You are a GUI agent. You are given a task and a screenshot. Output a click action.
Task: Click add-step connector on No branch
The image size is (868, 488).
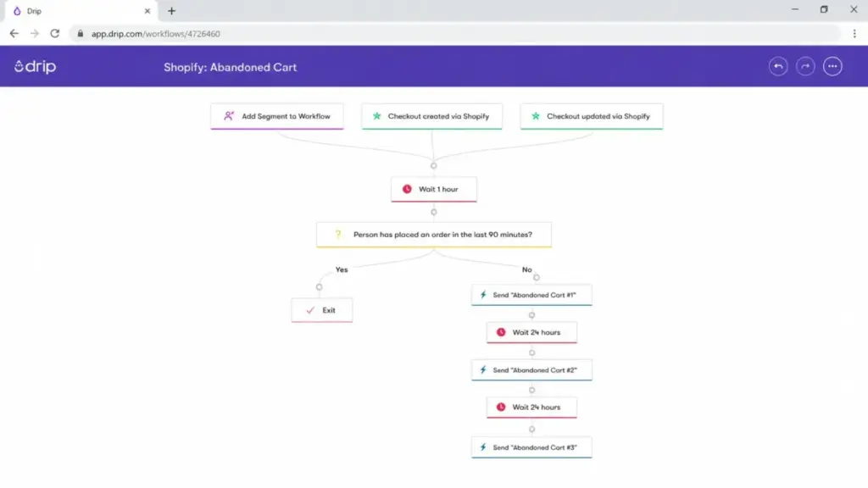(x=537, y=278)
